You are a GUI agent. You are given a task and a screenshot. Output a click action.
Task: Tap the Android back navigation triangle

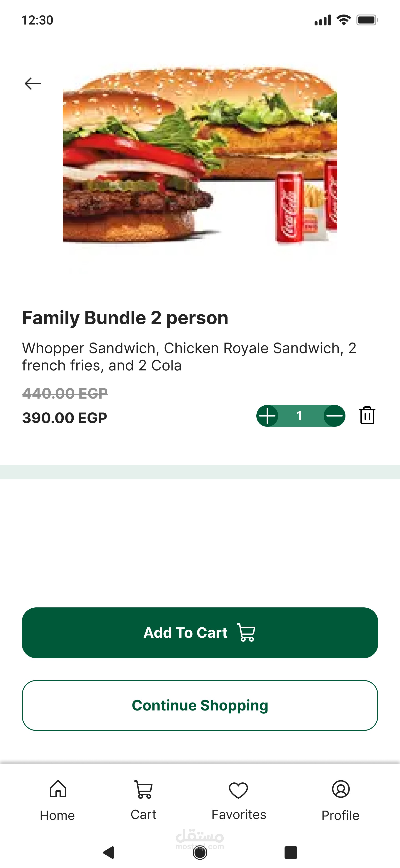pyautogui.click(x=109, y=853)
